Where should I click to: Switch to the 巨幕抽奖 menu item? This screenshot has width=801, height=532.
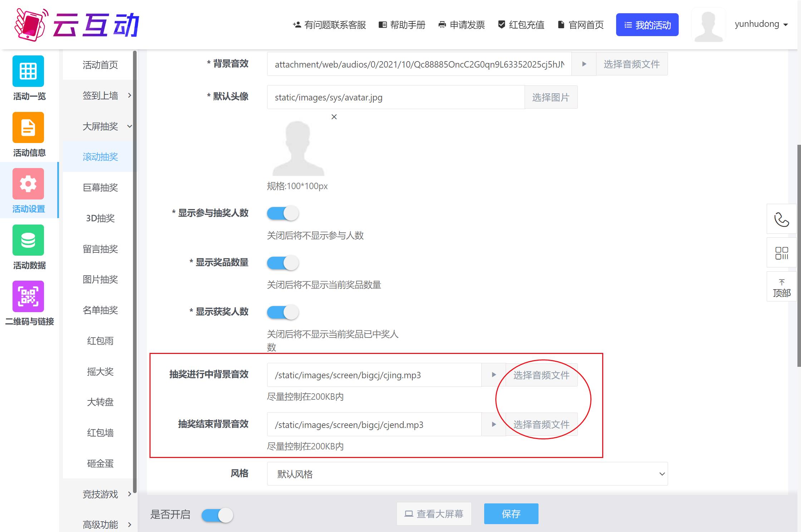[100, 188]
